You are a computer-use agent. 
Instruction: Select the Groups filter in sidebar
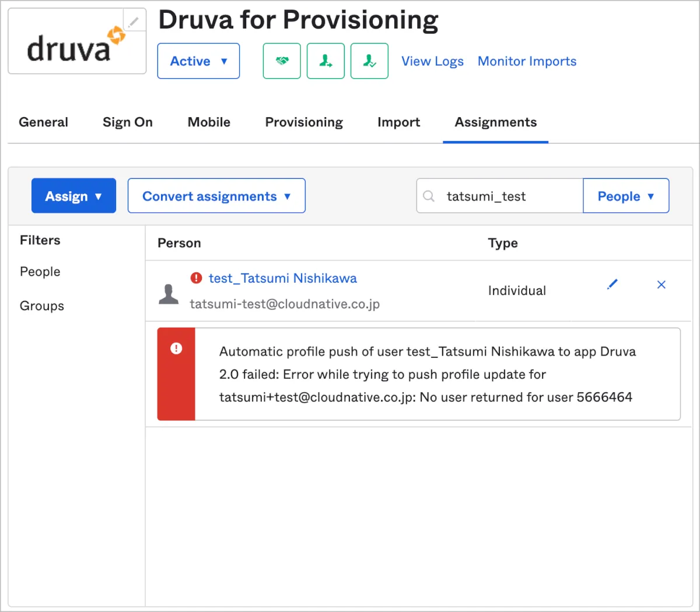click(x=42, y=306)
